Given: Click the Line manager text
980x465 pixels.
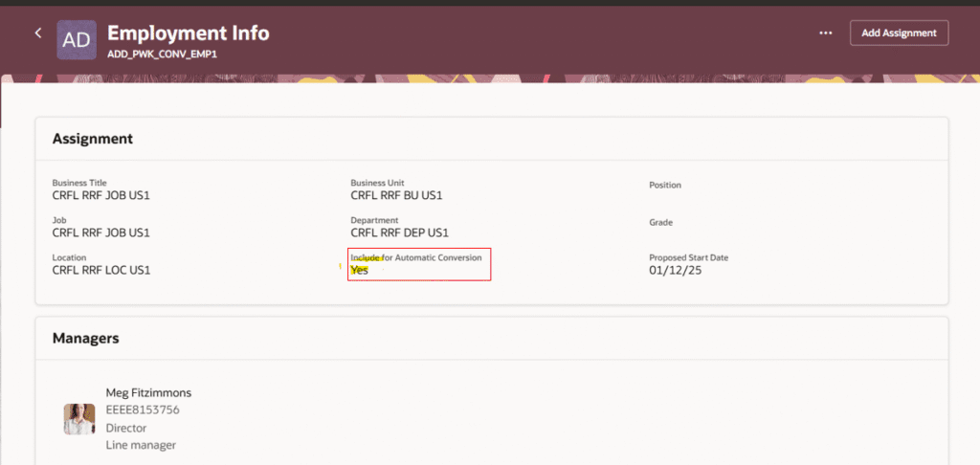Looking at the screenshot, I should coord(142,445).
